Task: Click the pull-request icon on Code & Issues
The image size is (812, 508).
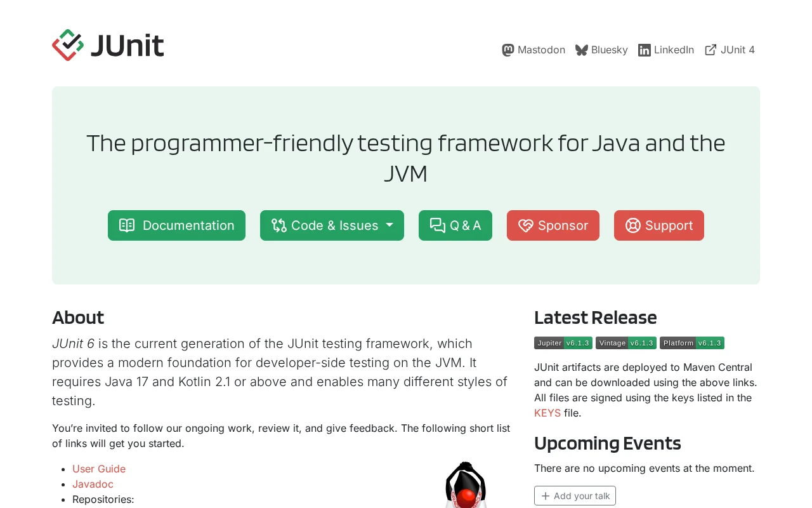Action: 279,225
